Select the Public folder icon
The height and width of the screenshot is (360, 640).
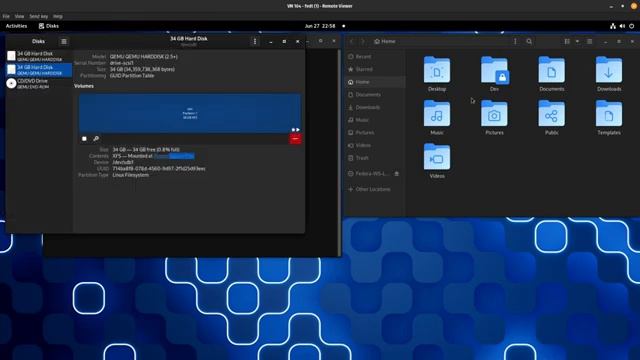[551, 118]
